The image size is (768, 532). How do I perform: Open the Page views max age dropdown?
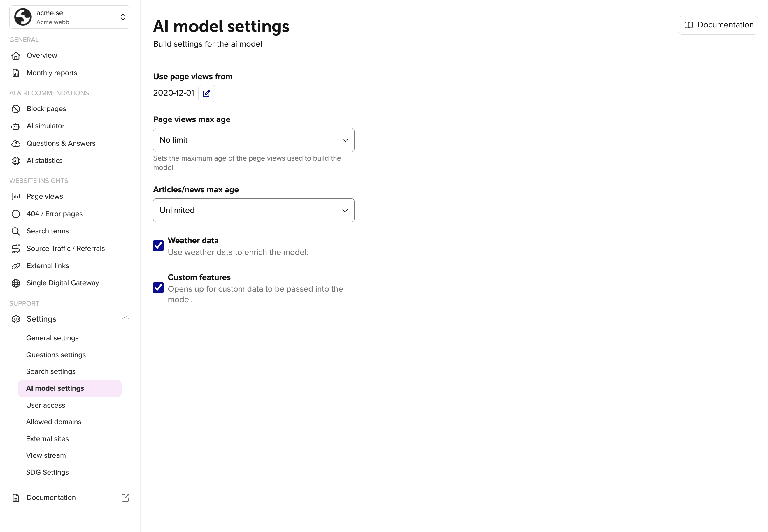point(254,140)
